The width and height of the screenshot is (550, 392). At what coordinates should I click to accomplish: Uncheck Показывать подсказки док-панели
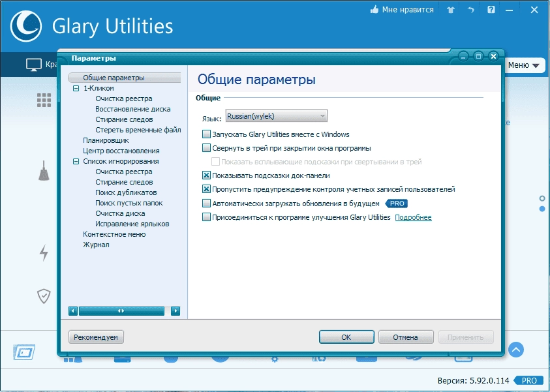(207, 175)
